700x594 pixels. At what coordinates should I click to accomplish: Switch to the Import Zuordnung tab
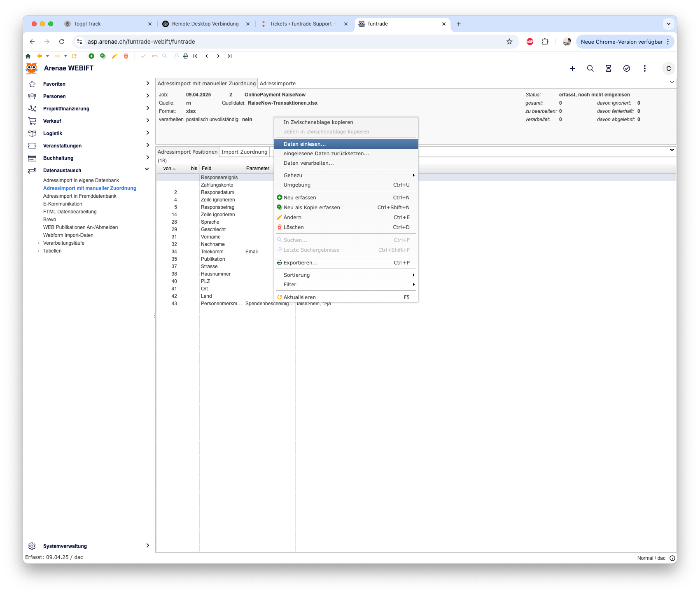[x=244, y=152]
